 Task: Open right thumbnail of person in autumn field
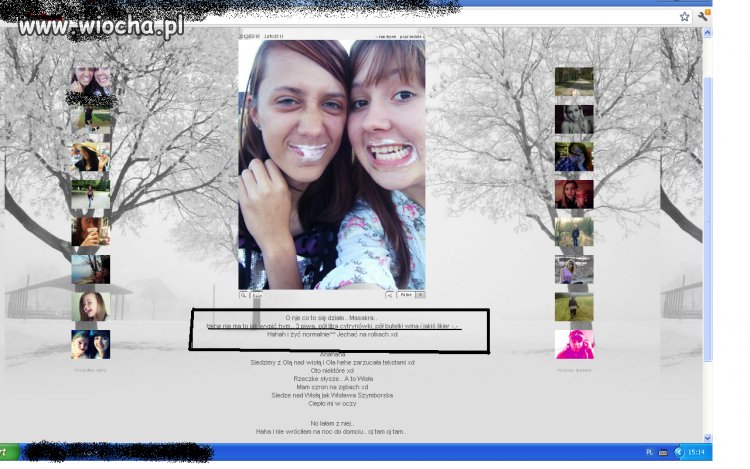[x=574, y=232]
